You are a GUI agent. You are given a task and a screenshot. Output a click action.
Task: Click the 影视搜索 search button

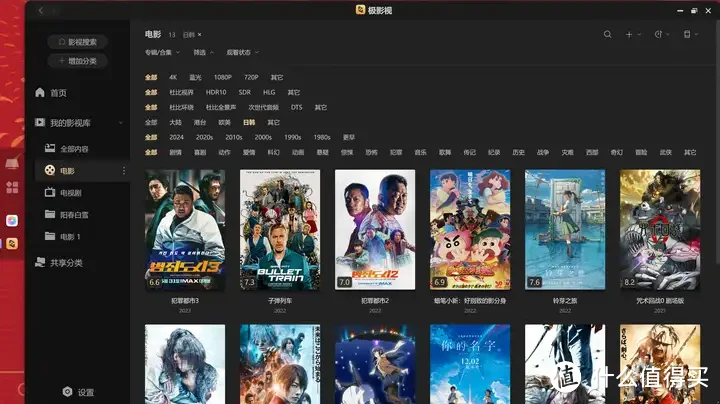(x=78, y=42)
